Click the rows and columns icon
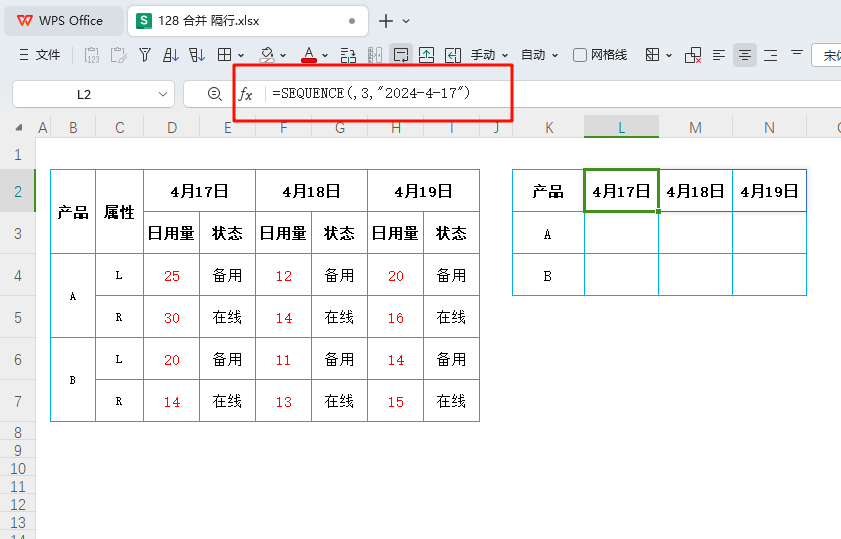841x539 pixels. click(348, 55)
